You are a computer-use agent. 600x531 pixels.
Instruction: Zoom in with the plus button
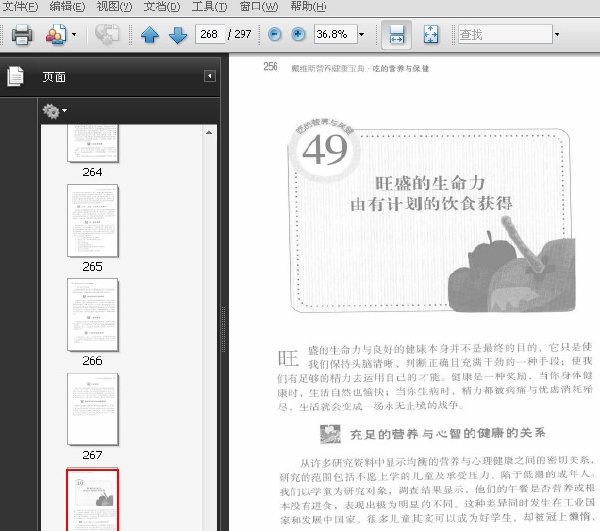298,34
